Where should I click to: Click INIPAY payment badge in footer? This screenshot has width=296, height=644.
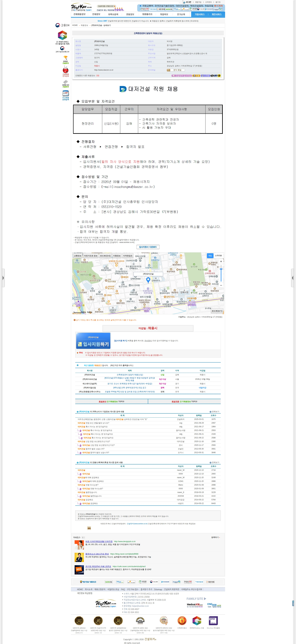pos(213,621)
